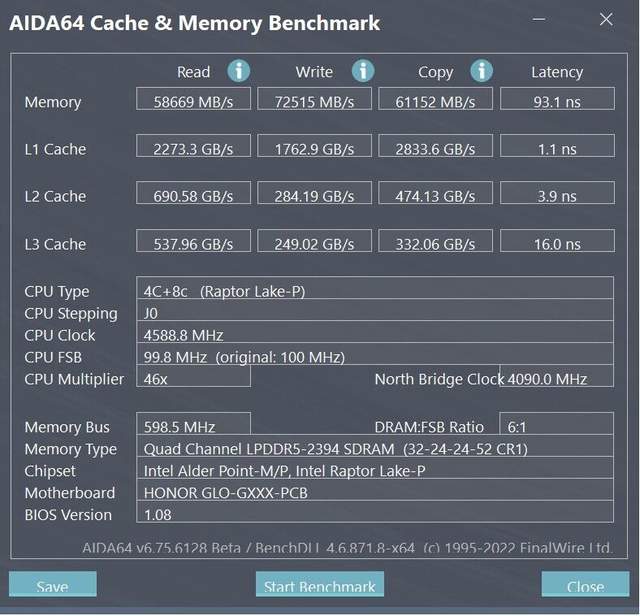This screenshot has height=616, width=640.
Task: Click the L2 Cache Write value
Action: coord(315,196)
